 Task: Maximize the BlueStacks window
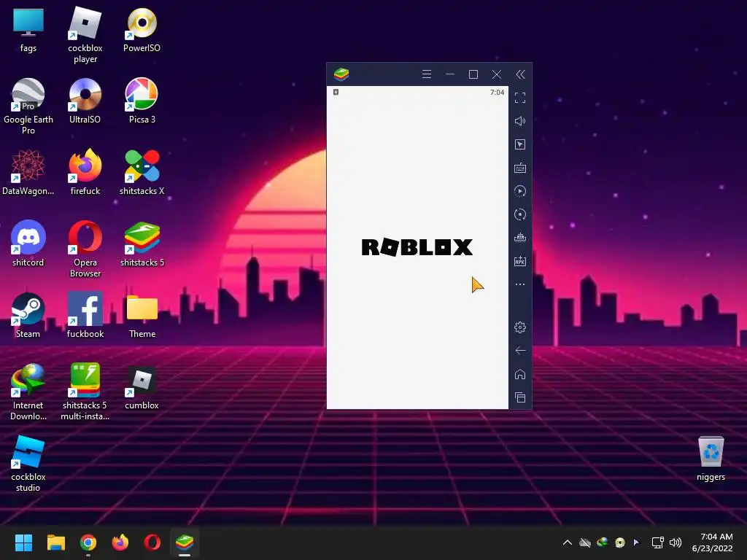473,74
